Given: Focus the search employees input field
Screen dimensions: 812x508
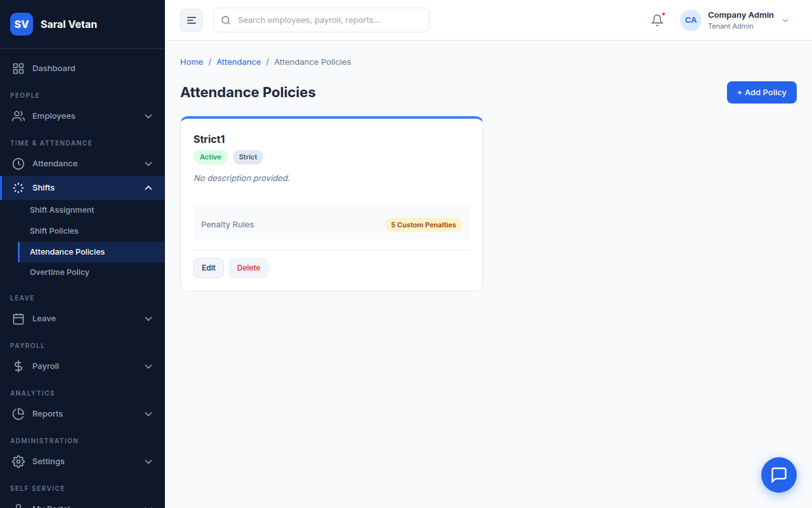Looking at the screenshot, I should pyautogui.click(x=321, y=20).
